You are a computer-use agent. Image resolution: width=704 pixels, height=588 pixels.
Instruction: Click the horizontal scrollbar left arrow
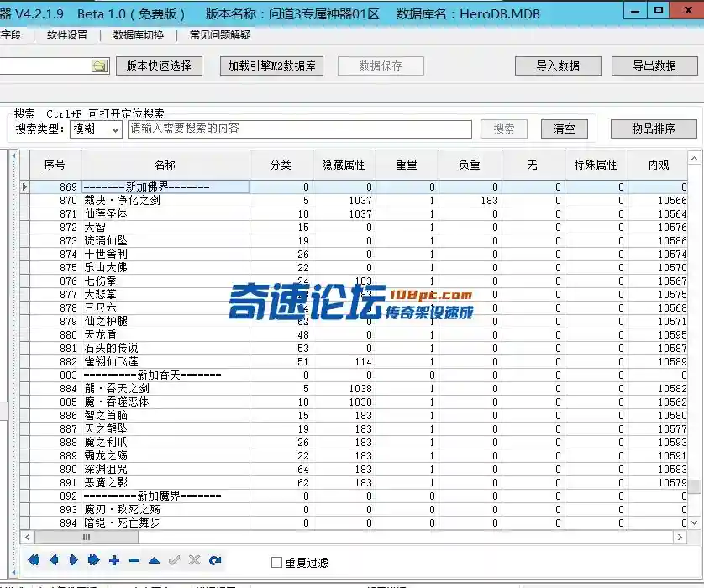pos(28,538)
